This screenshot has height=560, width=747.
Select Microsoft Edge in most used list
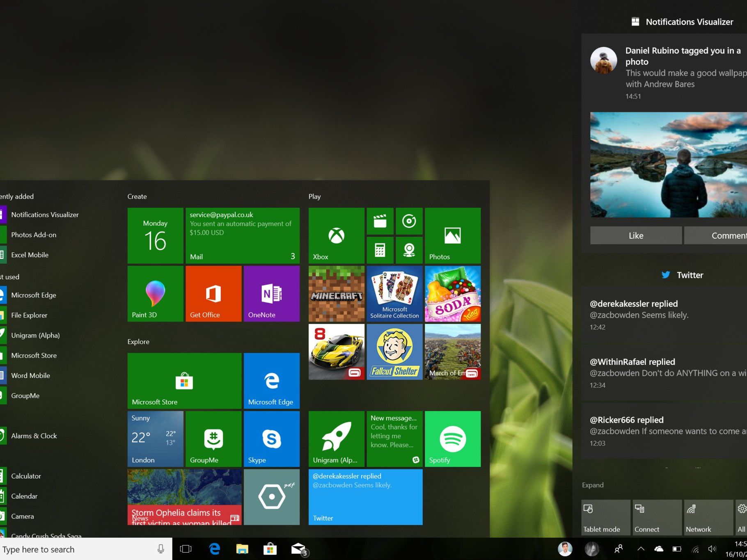click(34, 295)
